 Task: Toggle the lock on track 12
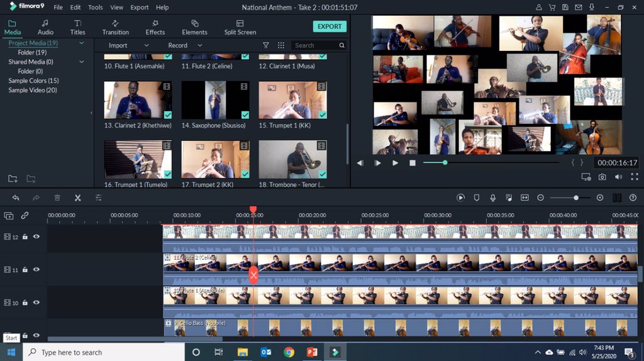click(x=25, y=236)
